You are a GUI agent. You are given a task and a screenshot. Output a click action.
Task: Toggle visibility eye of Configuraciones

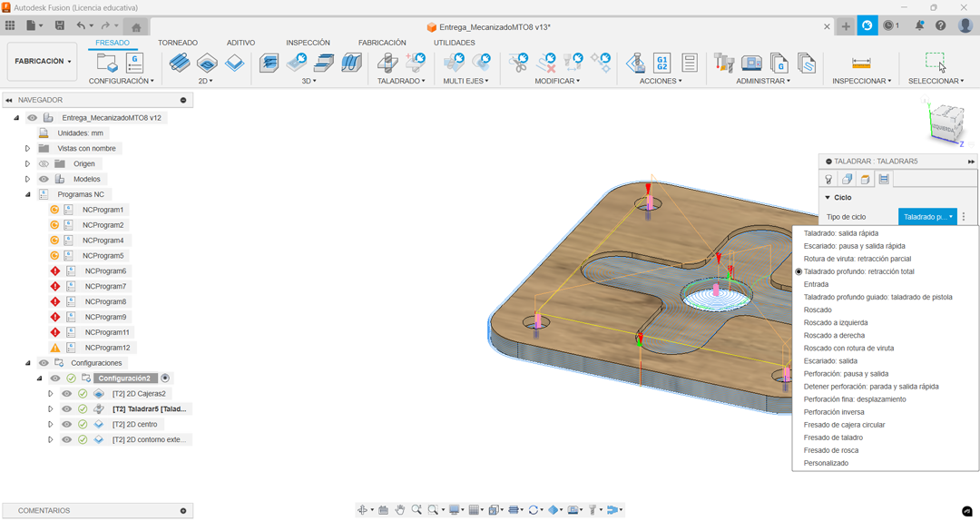44,363
